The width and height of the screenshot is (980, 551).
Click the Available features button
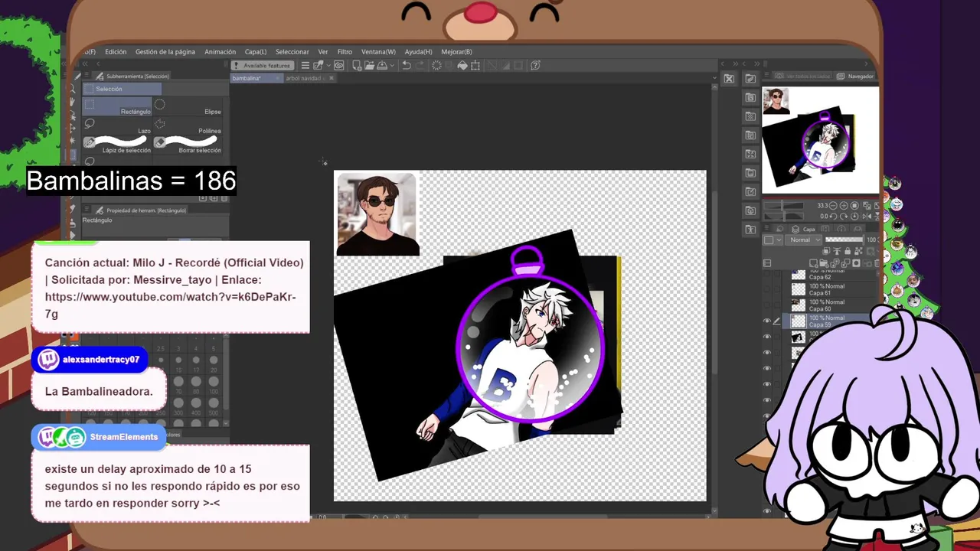262,65
